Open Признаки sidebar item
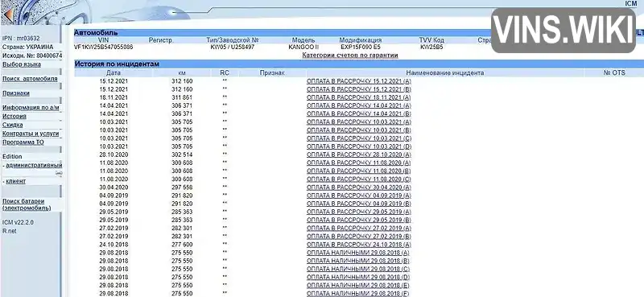This screenshot has height=297, width=644. click(16, 93)
